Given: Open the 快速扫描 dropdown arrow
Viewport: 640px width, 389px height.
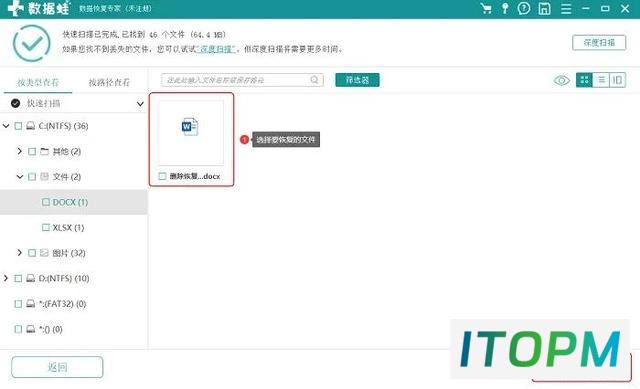Looking at the screenshot, I should point(140,104).
